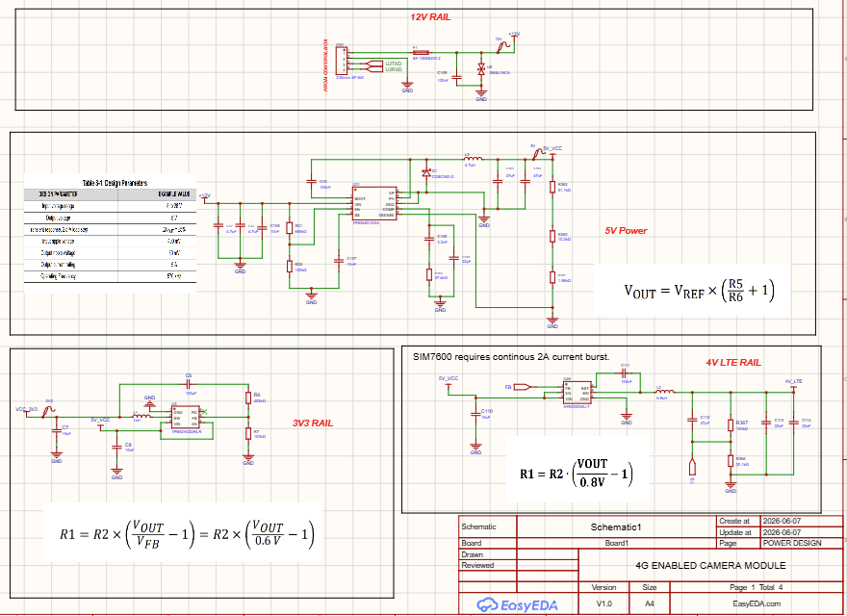Click the Board1 name field
The width and height of the screenshot is (847, 616).
pos(616,543)
